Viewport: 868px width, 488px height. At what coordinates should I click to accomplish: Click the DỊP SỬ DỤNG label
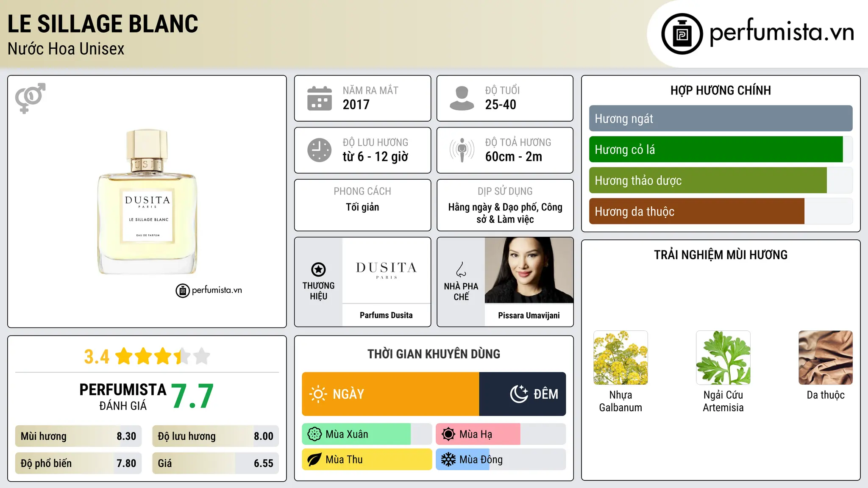[505, 191]
